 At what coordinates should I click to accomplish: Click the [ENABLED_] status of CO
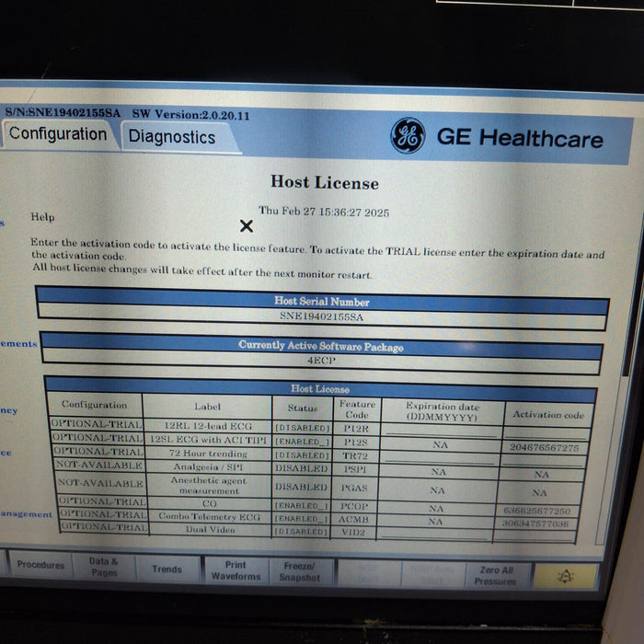coord(302,506)
